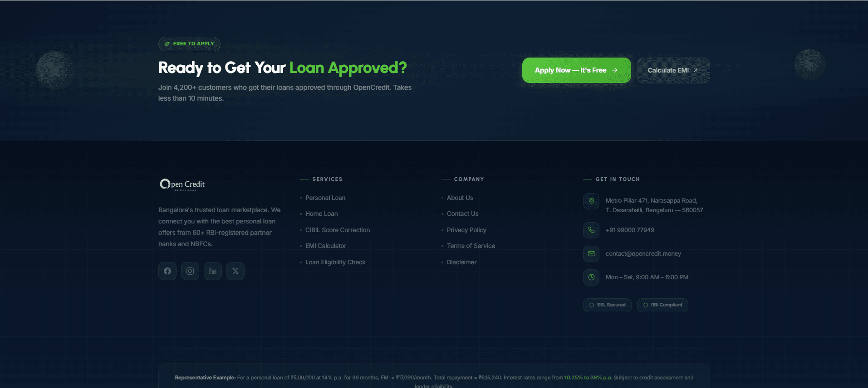The height and width of the screenshot is (388, 868).
Task: Click the 10.25% to 36% p.a. rate text
Action: (588, 378)
